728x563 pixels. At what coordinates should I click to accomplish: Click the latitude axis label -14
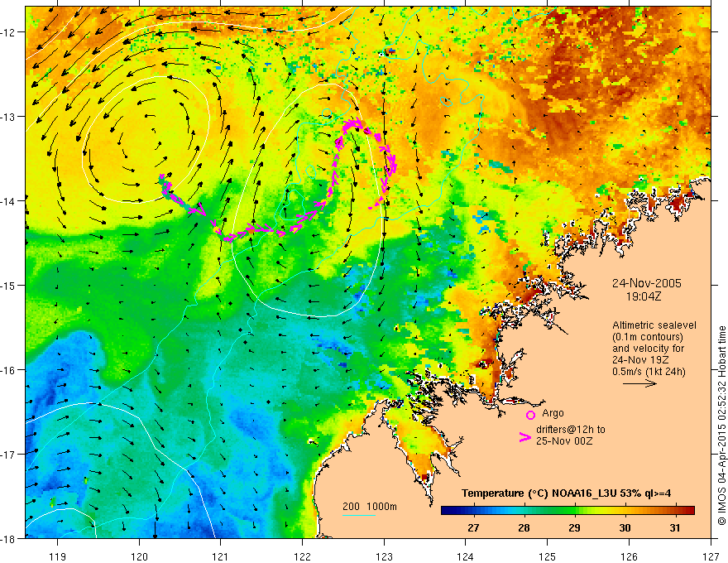click(x=9, y=200)
